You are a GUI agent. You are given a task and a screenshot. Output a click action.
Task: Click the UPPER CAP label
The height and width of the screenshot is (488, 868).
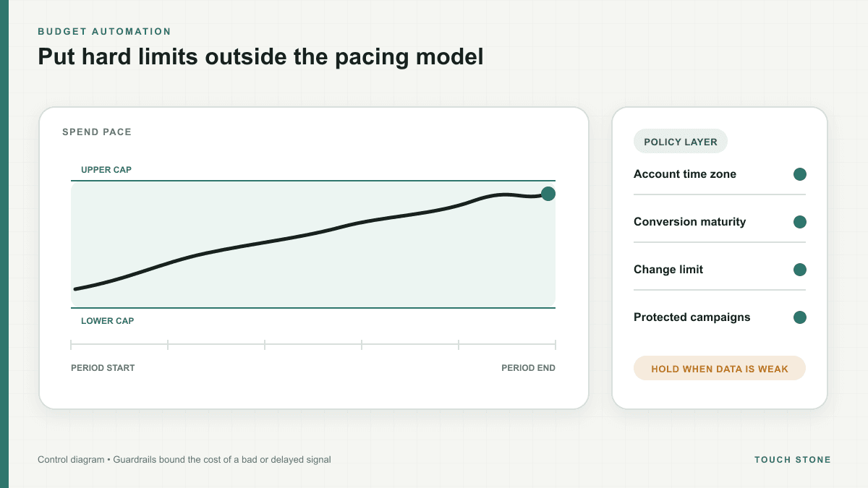click(106, 170)
